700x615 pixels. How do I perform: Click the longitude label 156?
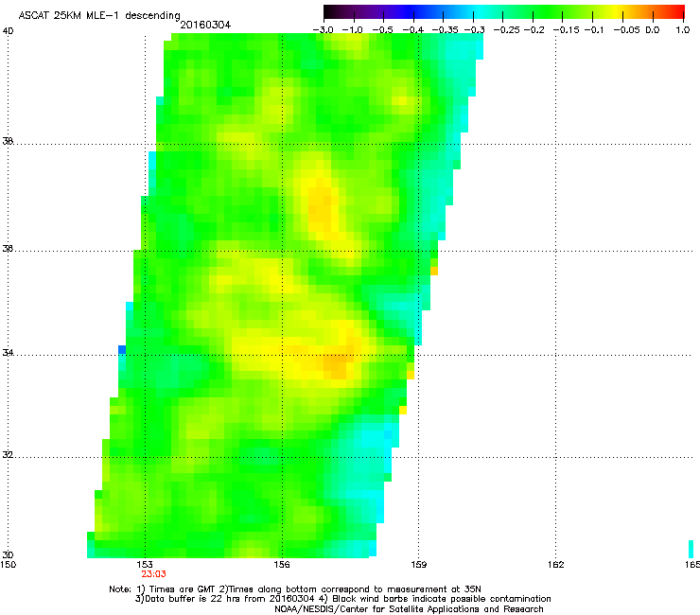(x=282, y=565)
